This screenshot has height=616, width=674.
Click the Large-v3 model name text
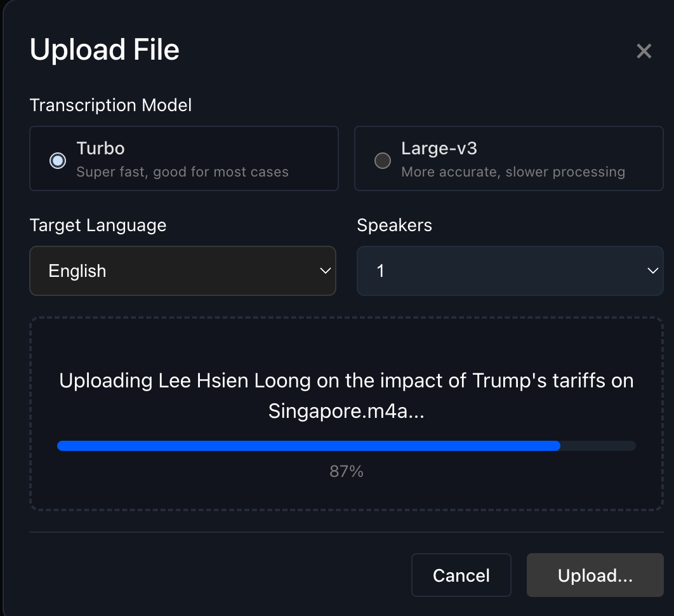point(439,149)
